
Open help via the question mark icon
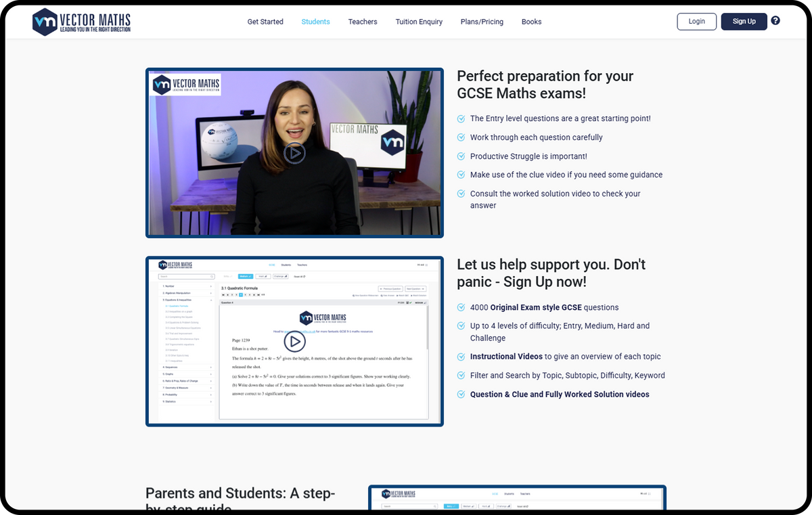point(775,20)
